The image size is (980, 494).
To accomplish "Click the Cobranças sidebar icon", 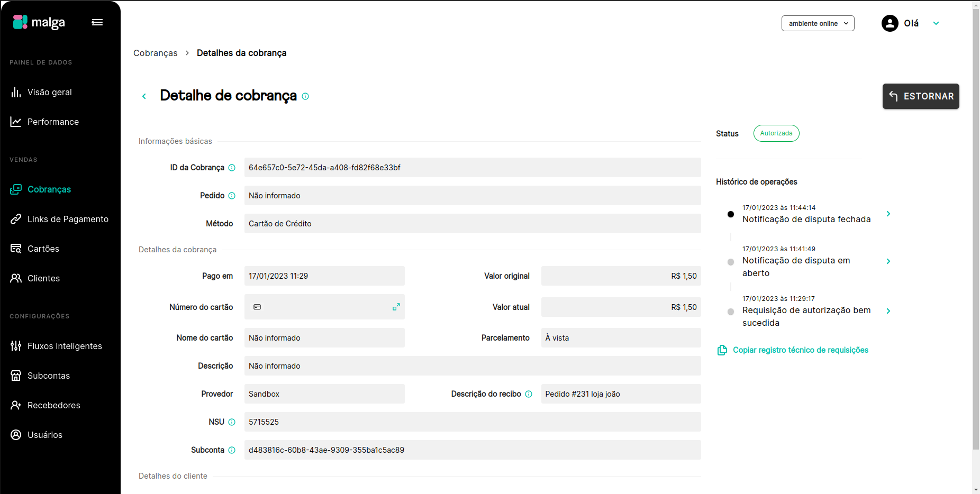I will point(16,189).
